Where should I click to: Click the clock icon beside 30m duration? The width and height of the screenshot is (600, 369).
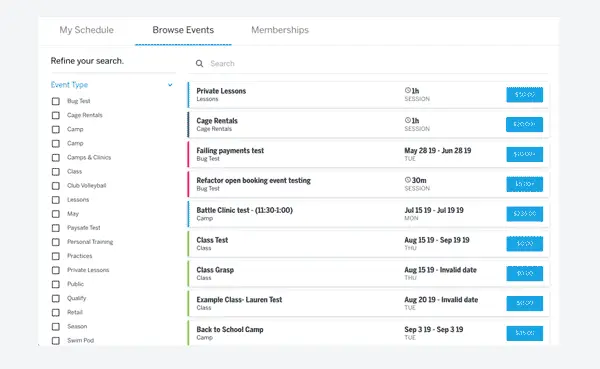point(408,180)
